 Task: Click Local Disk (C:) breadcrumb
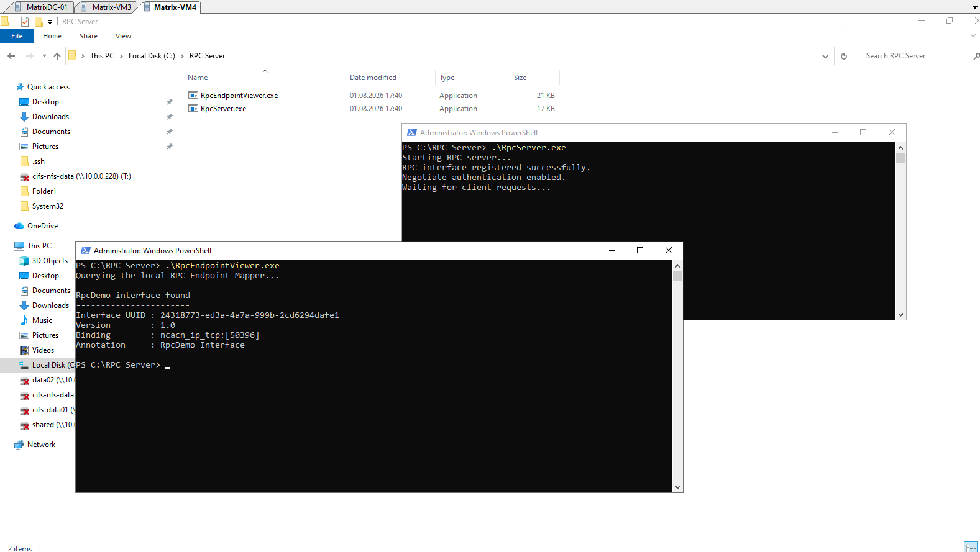coord(152,56)
